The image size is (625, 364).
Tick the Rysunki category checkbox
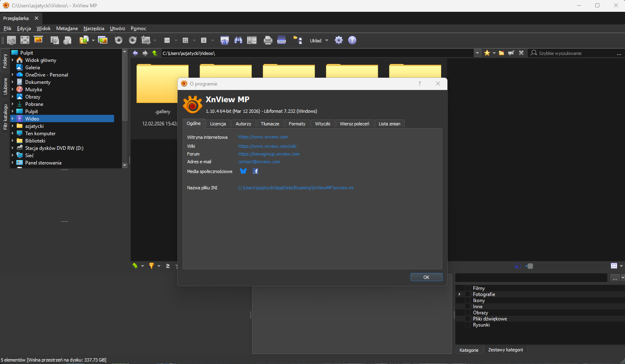click(x=468, y=325)
